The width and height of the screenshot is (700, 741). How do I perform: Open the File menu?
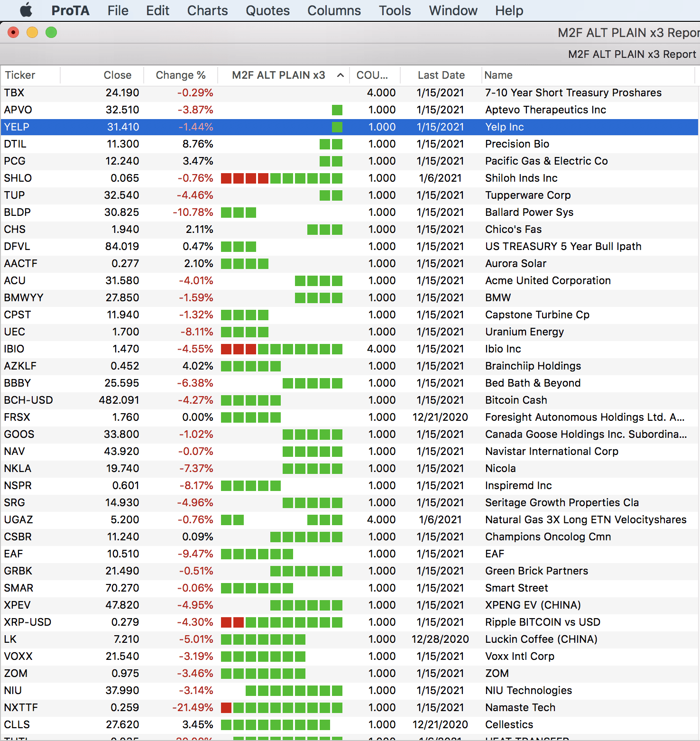coord(118,10)
